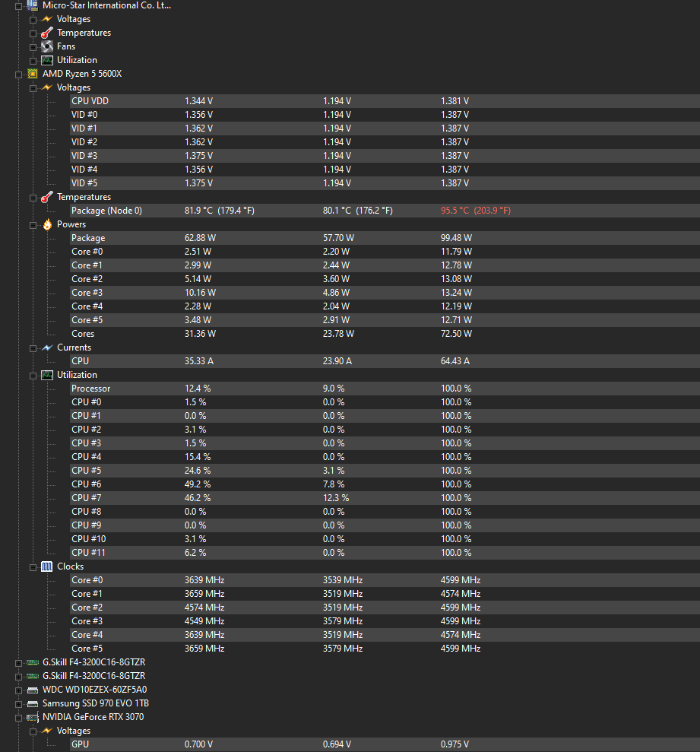Click the thermometer icon under AMD Ryzen
Screen dimensions: 700x752
point(46,197)
